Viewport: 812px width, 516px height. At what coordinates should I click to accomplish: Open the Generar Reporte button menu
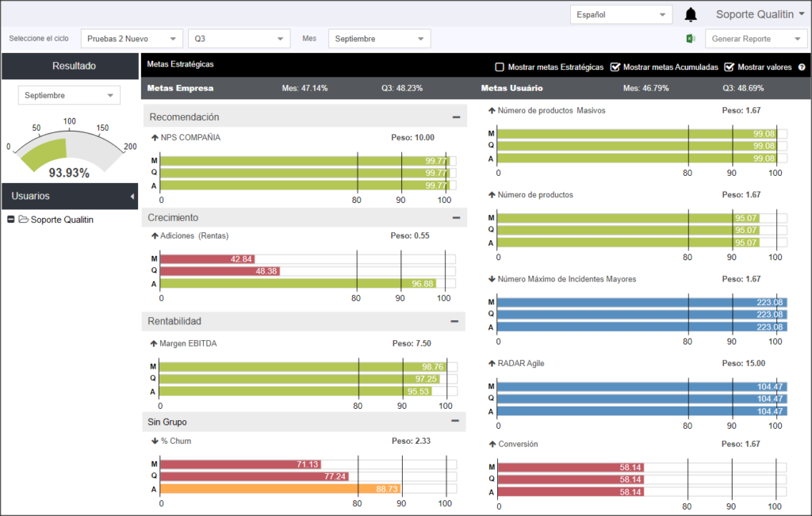coord(756,39)
